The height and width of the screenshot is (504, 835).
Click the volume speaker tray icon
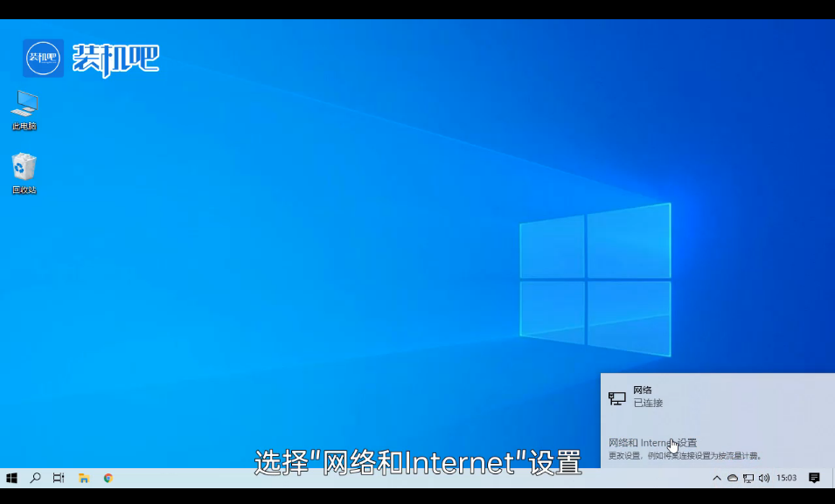coord(764,478)
